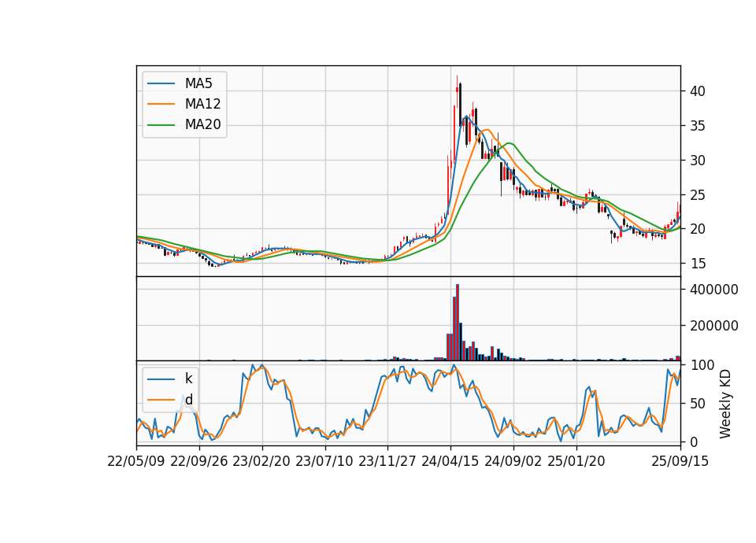Click the 22/09/26 date tick label

click(x=199, y=461)
